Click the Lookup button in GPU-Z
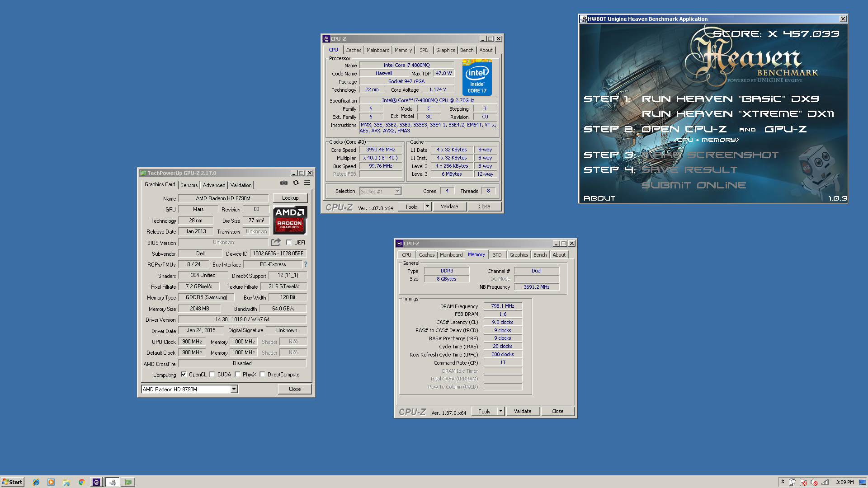 pos(290,198)
